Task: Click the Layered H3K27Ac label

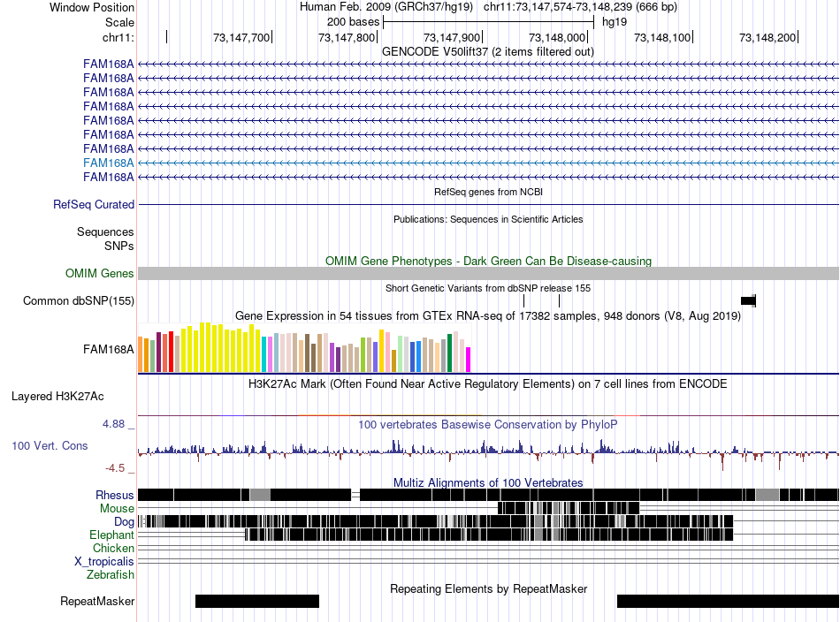Action: pyautogui.click(x=57, y=397)
